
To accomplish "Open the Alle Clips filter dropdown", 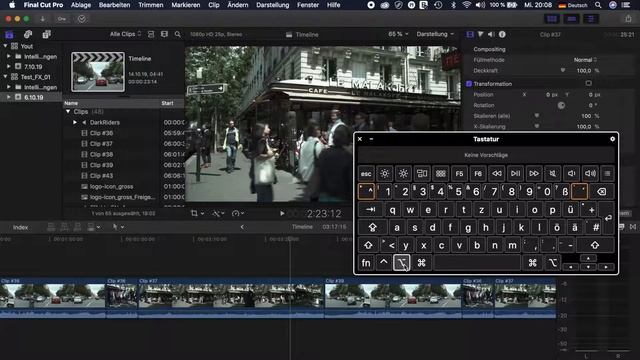I will click(x=125, y=34).
